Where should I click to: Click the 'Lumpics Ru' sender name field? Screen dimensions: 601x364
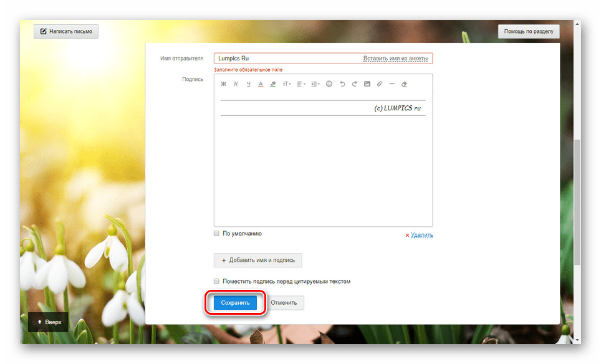(x=287, y=59)
